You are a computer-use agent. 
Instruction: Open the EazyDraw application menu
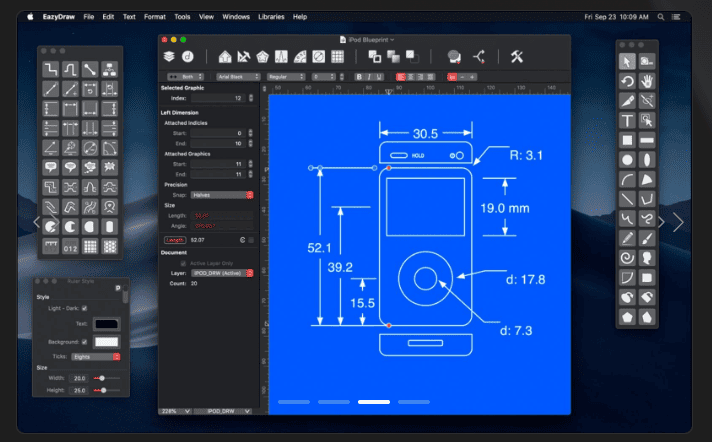[59, 17]
